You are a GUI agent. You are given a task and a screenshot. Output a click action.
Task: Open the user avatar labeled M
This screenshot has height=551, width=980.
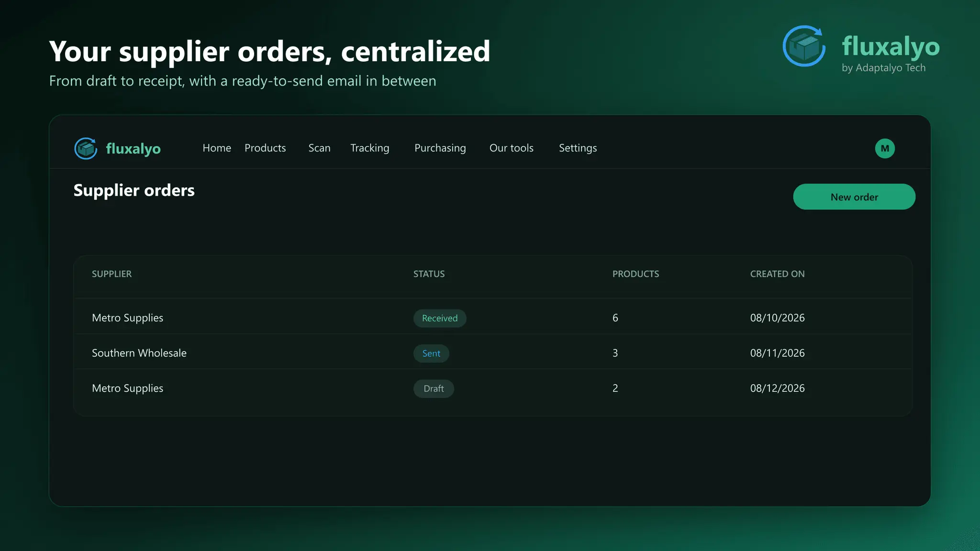coord(885,148)
